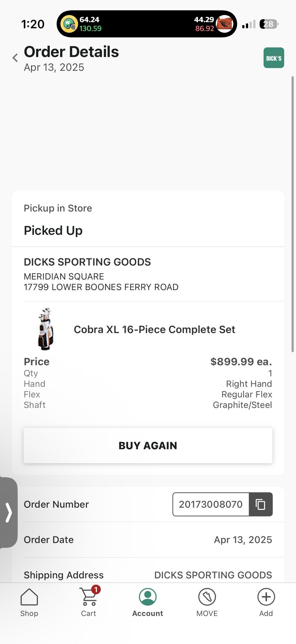Tap the live score activity pill
Screen dimensions: 296x644
147,24
